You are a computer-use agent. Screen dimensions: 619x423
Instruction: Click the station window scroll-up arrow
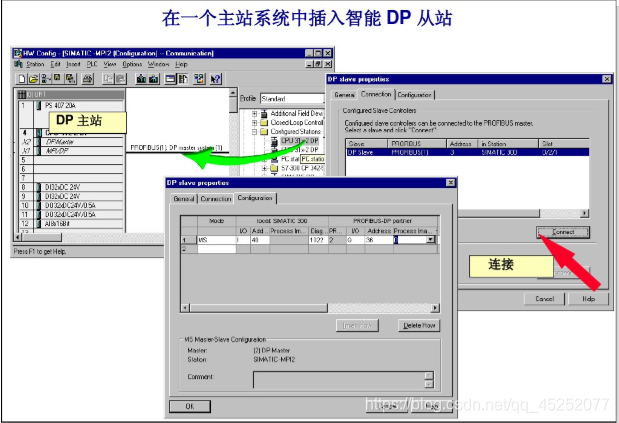click(233, 93)
